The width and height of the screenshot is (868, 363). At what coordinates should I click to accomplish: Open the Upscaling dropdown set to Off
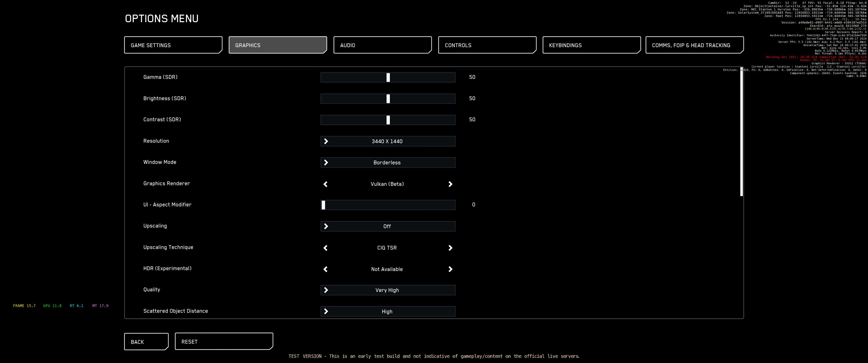point(388,226)
